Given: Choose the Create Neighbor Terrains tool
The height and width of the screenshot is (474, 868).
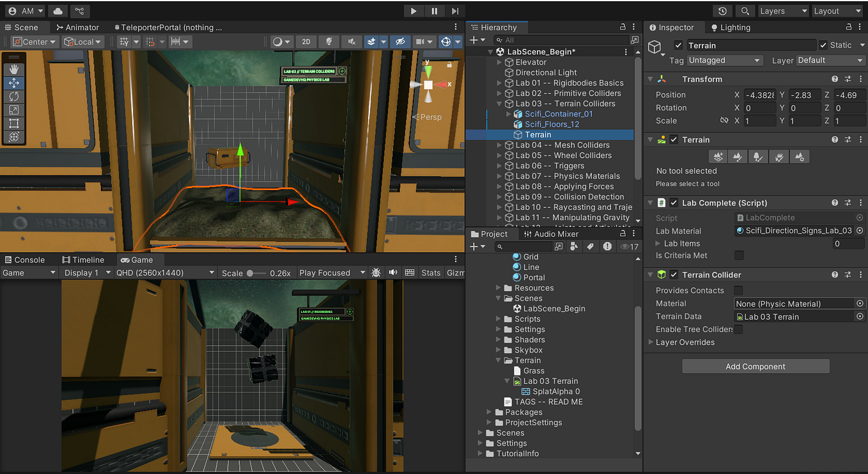Looking at the screenshot, I should pyautogui.click(x=717, y=156).
